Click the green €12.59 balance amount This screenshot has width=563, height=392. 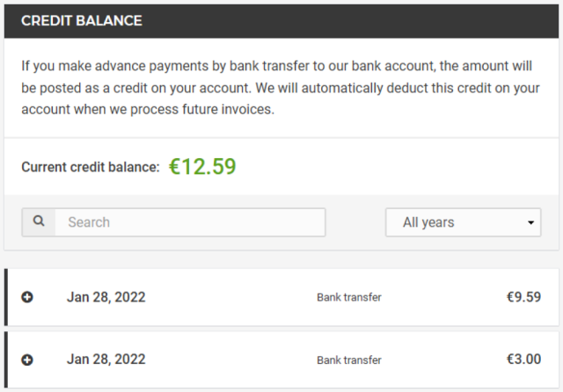click(x=202, y=167)
